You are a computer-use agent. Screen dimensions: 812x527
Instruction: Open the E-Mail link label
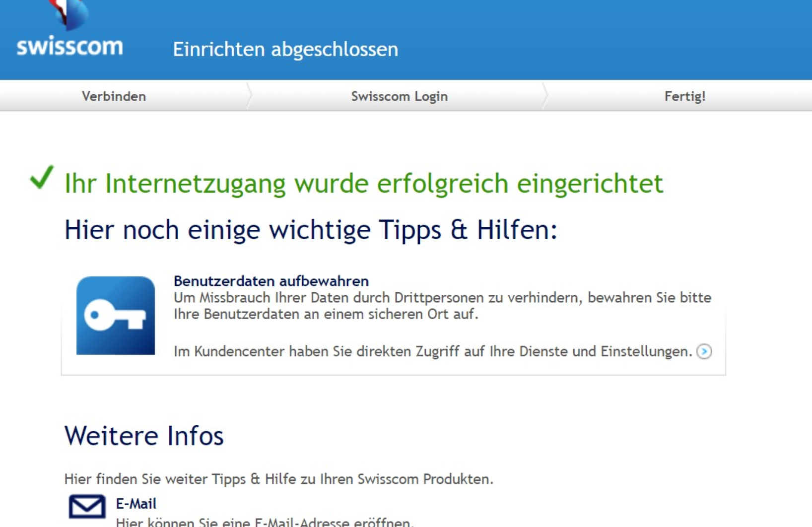tap(136, 504)
